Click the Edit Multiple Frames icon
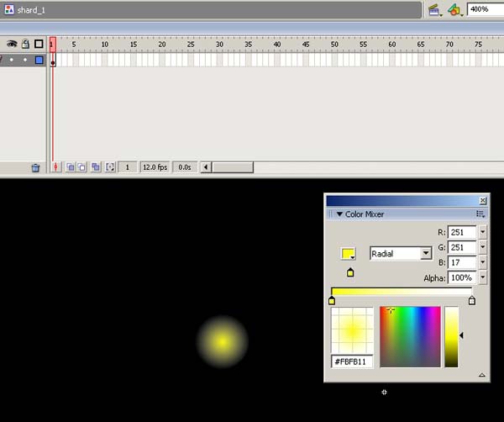This screenshot has width=504, height=422. pyautogui.click(x=96, y=167)
